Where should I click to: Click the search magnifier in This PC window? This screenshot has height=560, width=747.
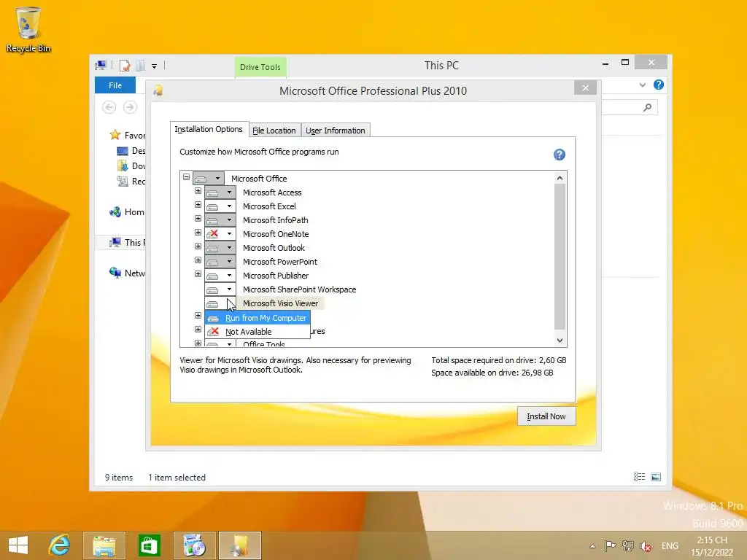[647, 108]
